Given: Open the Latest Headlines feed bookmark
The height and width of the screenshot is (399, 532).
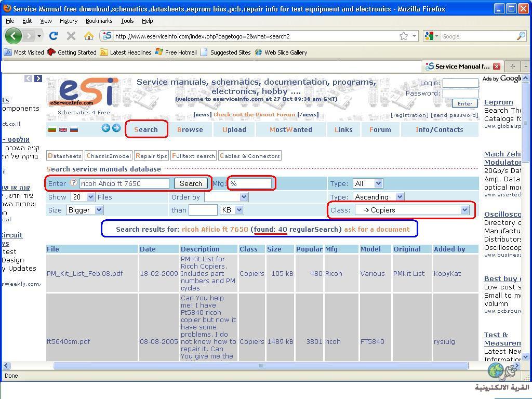Looking at the screenshot, I should [126, 52].
